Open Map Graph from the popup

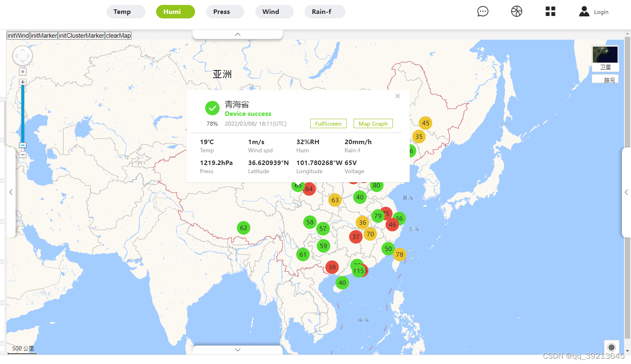pyautogui.click(x=373, y=123)
